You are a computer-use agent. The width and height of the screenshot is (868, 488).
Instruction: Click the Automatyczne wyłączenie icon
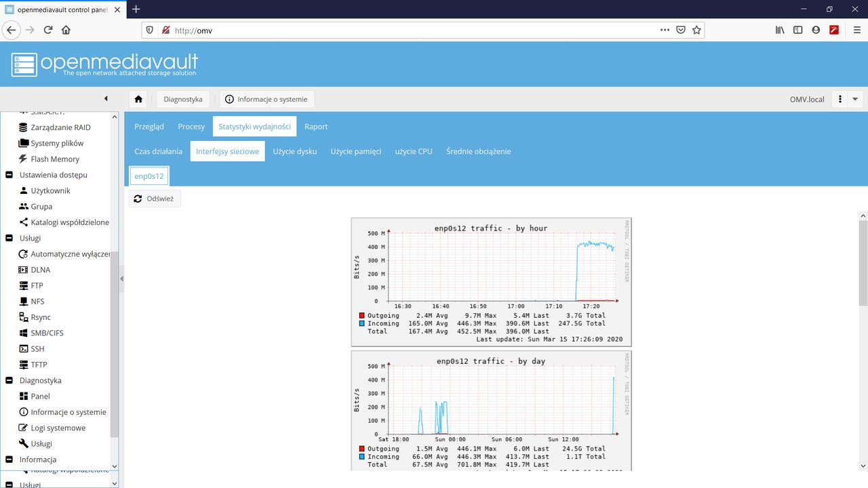(x=24, y=253)
